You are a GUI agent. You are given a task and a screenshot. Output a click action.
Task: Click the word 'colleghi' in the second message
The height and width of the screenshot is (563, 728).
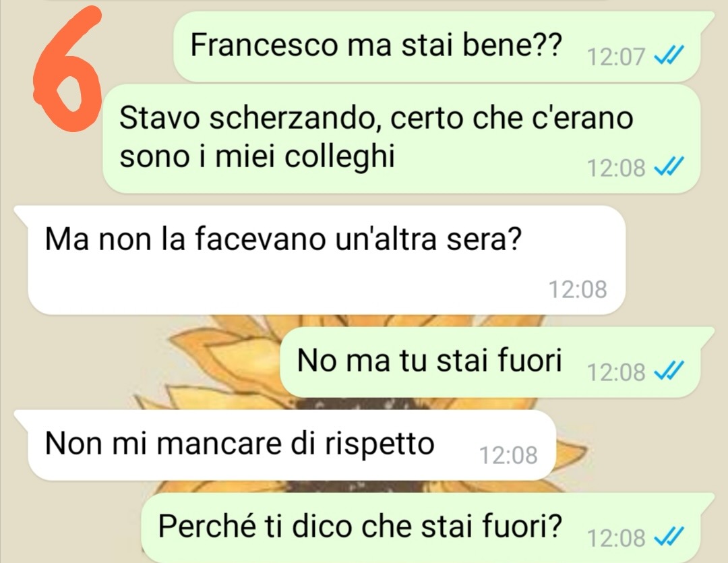point(339,156)
